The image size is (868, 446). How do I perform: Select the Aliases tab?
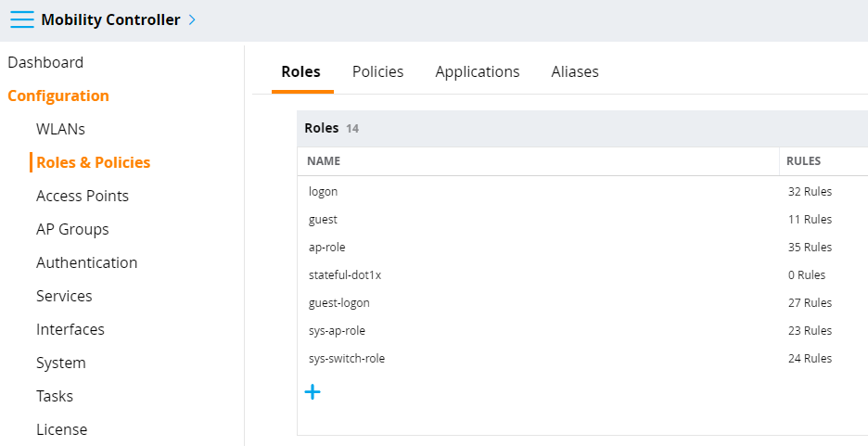[575, 72]
